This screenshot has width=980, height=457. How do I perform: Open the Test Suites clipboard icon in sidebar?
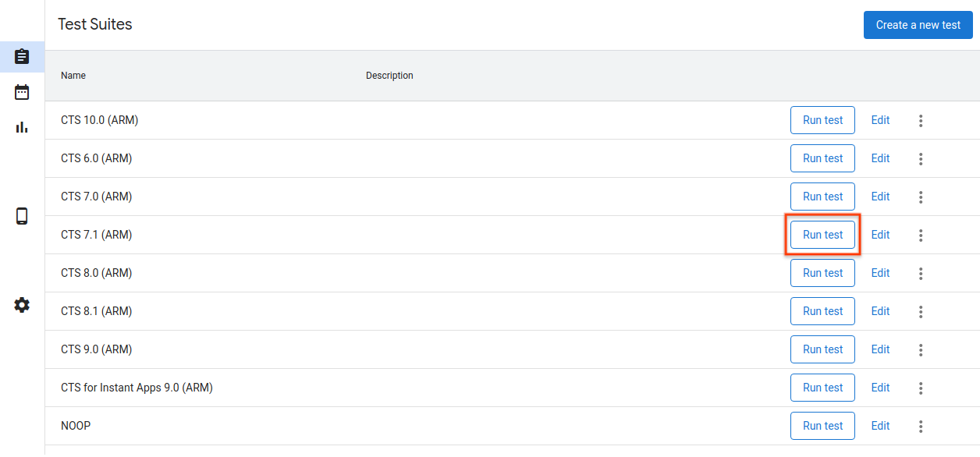(22, 57)
